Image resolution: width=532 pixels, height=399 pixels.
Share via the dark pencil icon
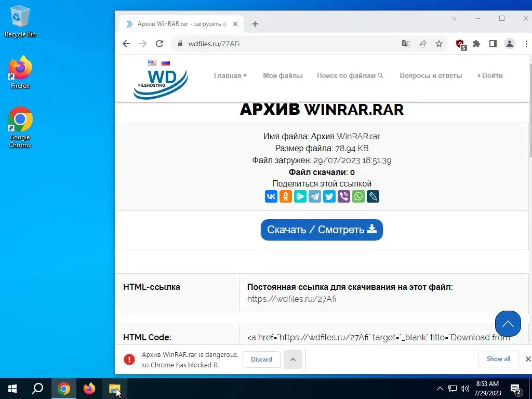373,196
